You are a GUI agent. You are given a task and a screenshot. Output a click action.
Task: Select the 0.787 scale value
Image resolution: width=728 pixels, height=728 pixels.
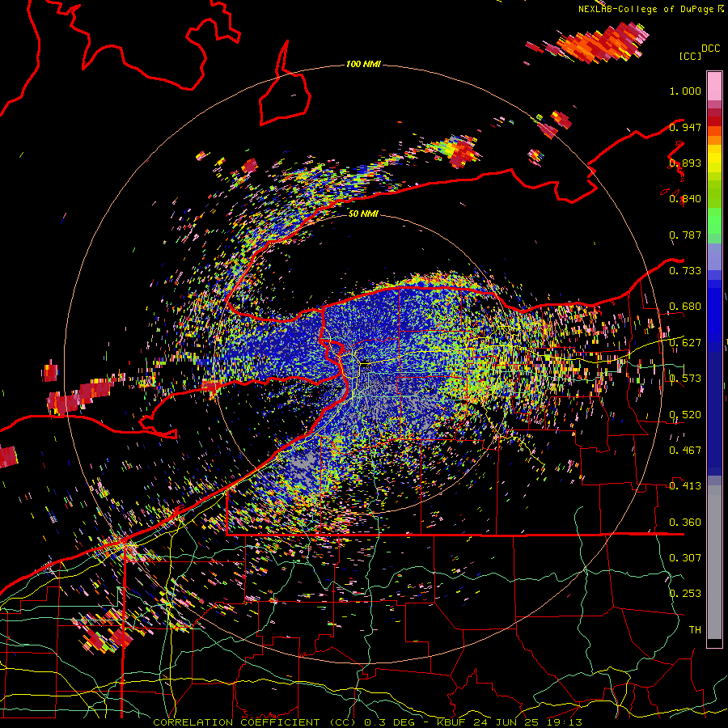[685, 235]
